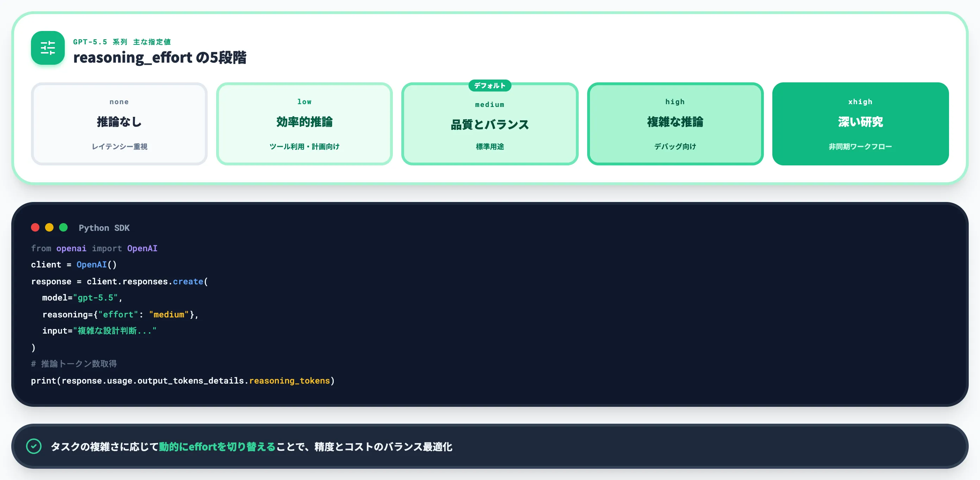Click the line response = client.responses.create(

tap(119, 282)
